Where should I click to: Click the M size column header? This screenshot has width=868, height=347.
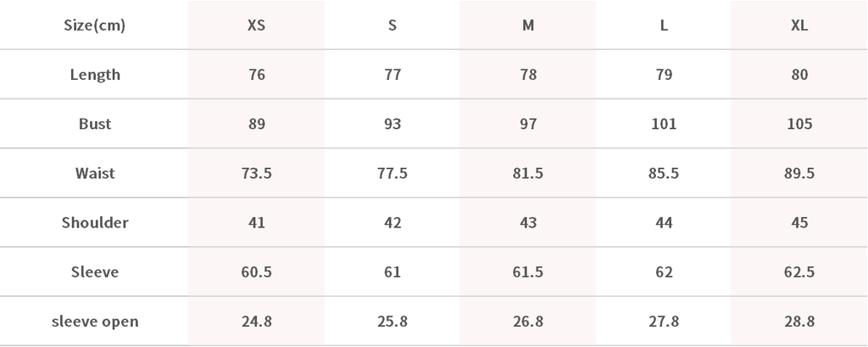point(527,25)
